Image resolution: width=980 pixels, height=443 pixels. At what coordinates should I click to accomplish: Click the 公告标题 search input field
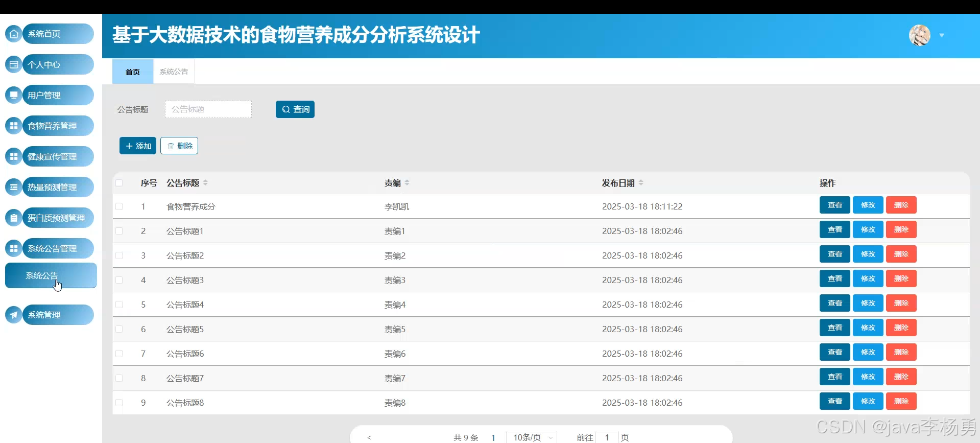(208, 109)
